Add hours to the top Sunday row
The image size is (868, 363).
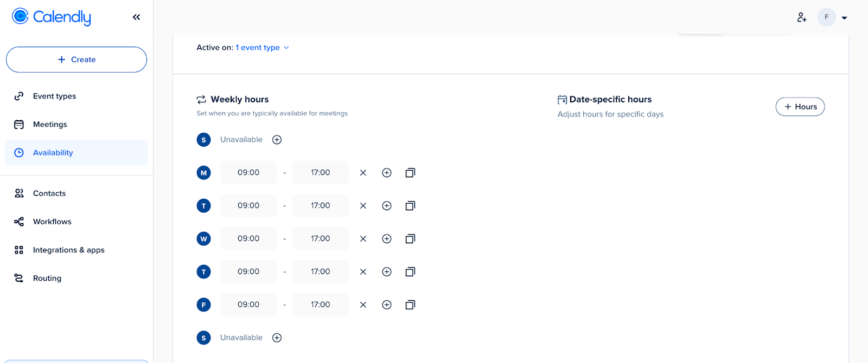[x=277, y=140]
